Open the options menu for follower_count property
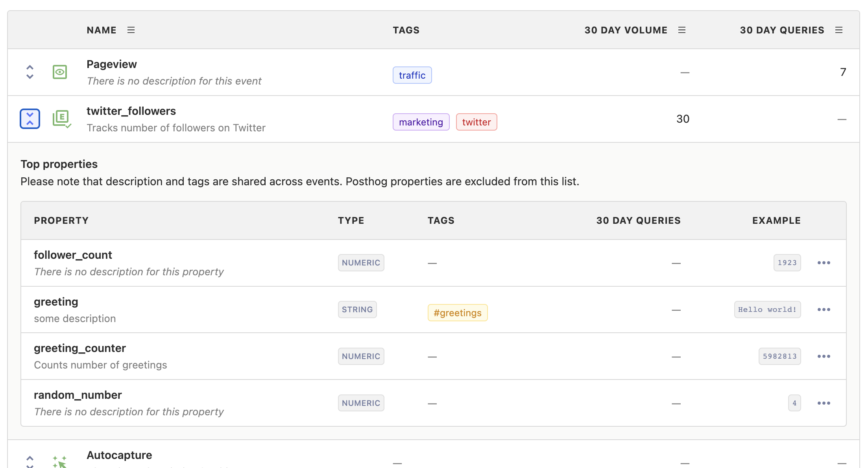Screen dimensions: 868x468 point(824,262)
